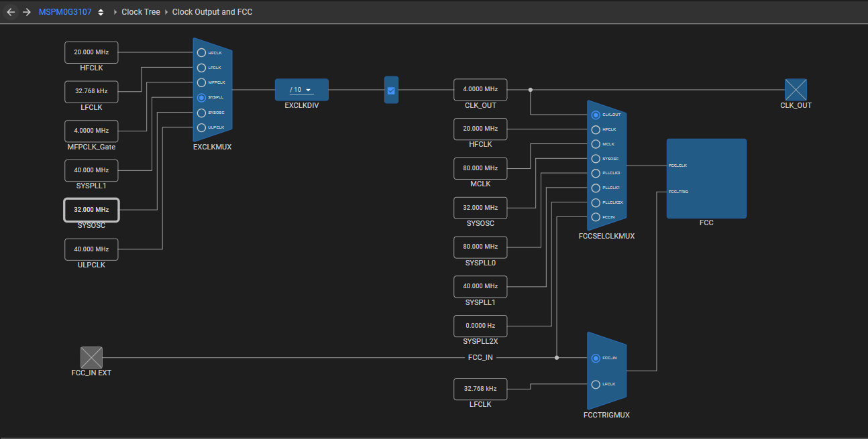Click the FCC_CLK input label on FCC block
868x439 pixels.
click(677, 165)
